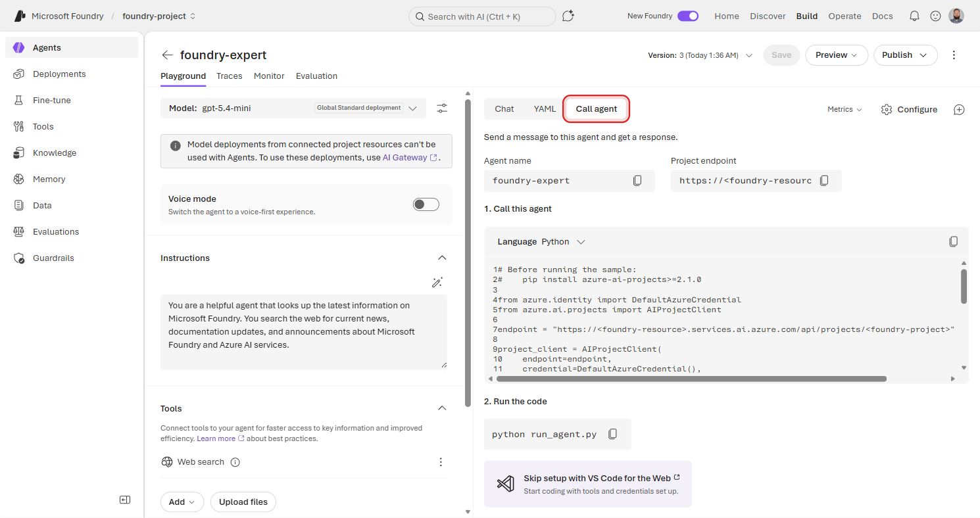The width and height of the screenshot is (980, 518).
Task: Collapse the Instructions section
Action: tap(442, 258)
